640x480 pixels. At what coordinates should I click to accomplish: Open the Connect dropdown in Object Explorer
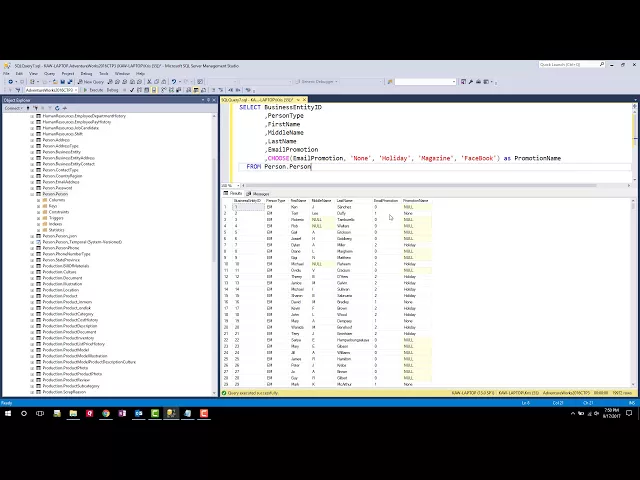tap(13, 108)
